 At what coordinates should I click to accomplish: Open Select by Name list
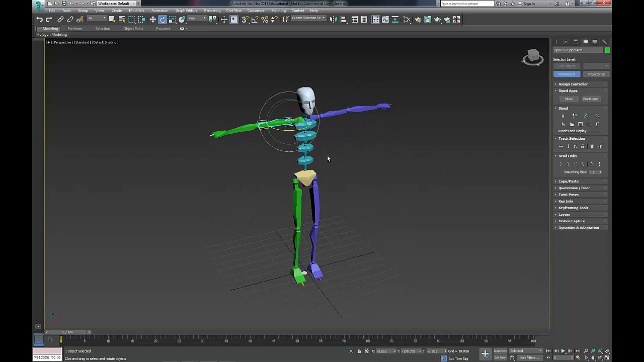tap(122, 20)
